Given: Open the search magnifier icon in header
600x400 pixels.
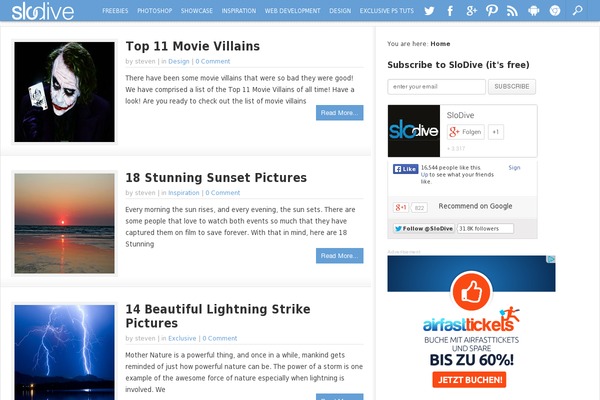Looking at the screenshot, I should click(577, 10).
